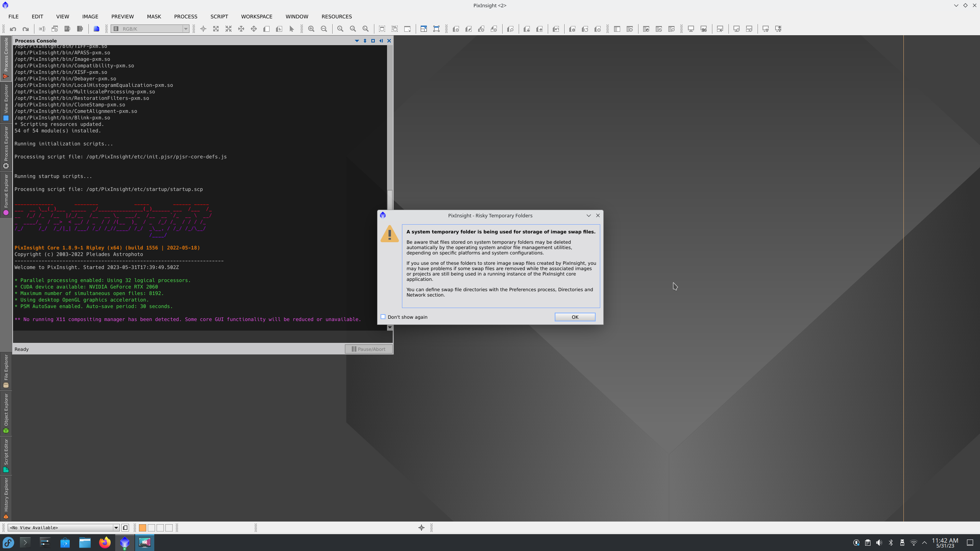The width and height of the screenshot is (980, 551).
Task: Select the crosshair readout mode tool
Action: (203, 29)
